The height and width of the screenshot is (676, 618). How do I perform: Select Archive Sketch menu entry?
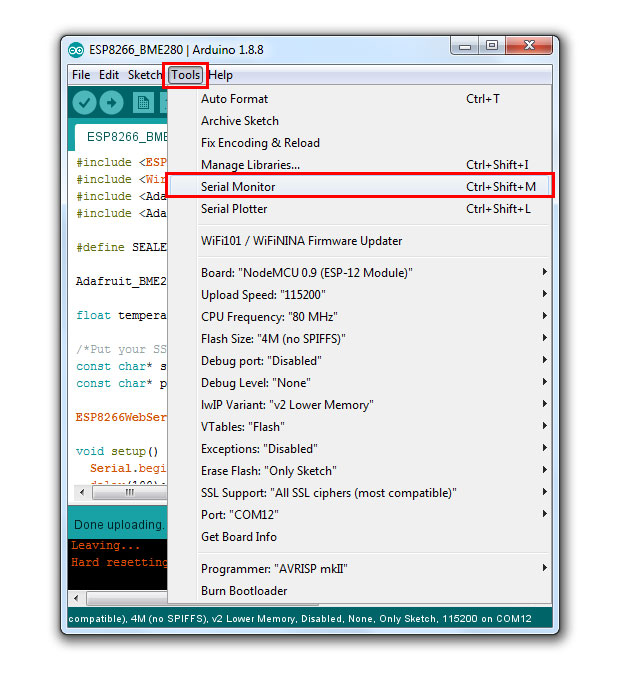point(359,121)
